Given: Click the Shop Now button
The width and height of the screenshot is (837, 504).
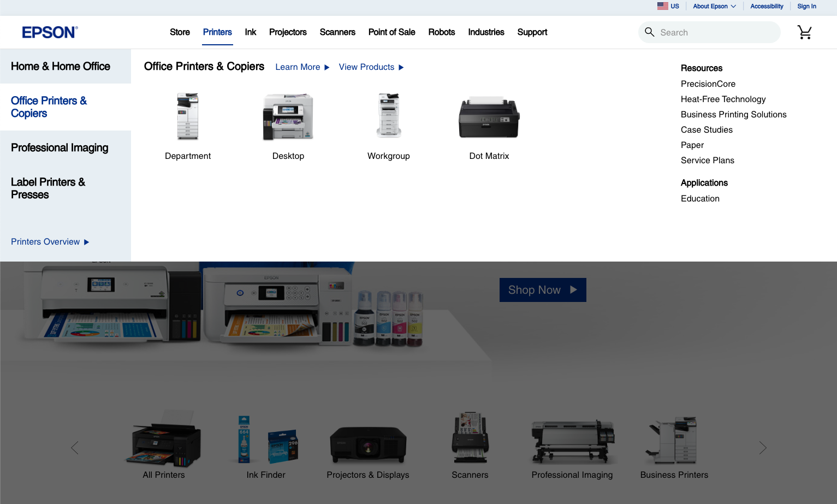Looking at the screenshot, I should pos(543,290).
